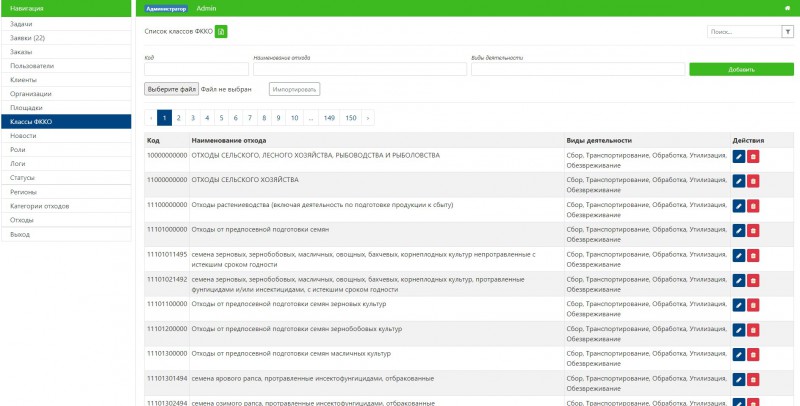The height and width of the screenshot is (406, 800).
Task: Click the Выберите файл file chooser button
Action: tap(172, 90)
